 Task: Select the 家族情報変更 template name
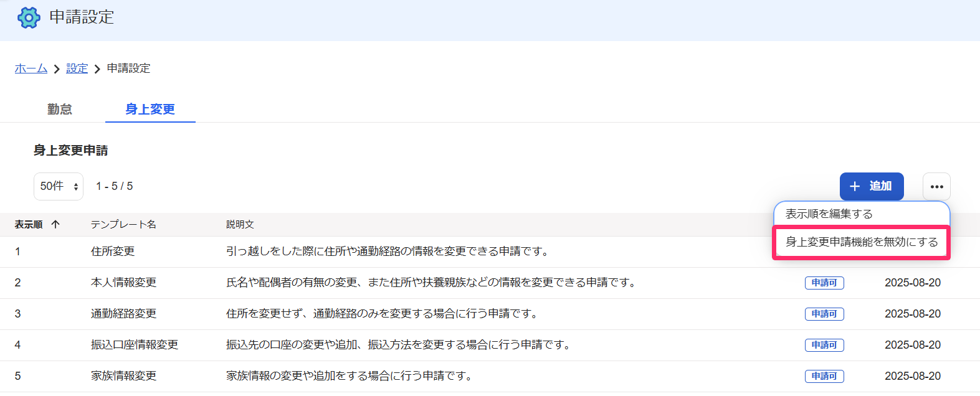123,376
